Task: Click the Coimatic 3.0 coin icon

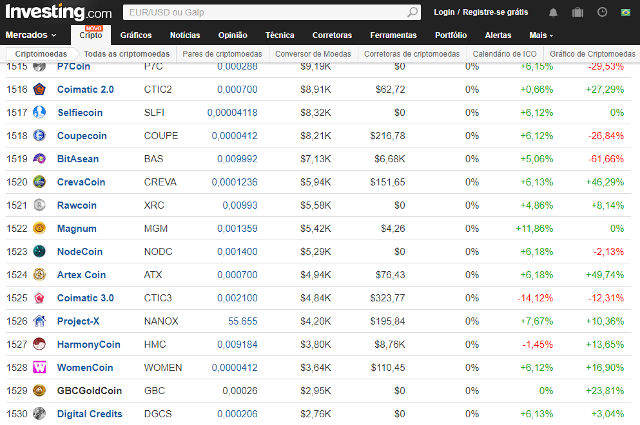Action: [x=39, y=298]
